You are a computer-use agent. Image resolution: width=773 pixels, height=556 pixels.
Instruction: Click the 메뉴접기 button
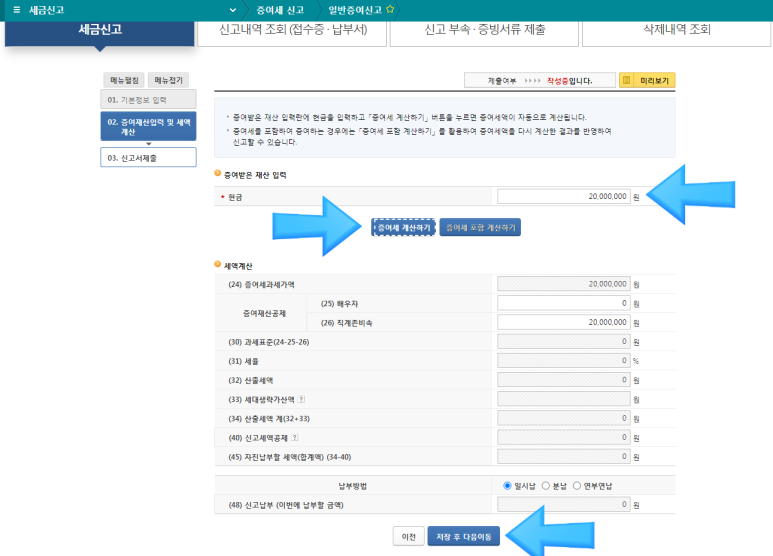(x=168, y=80)
